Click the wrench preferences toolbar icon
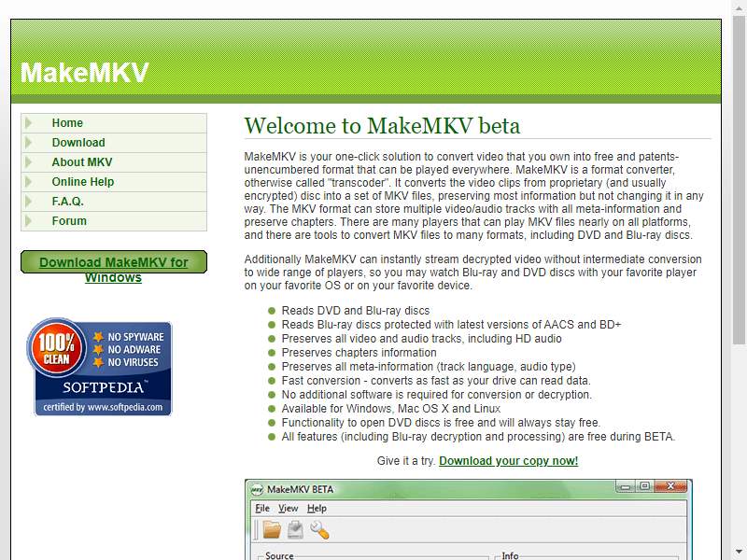Viewport: 747px width, 560px height. tap(319, 529)
